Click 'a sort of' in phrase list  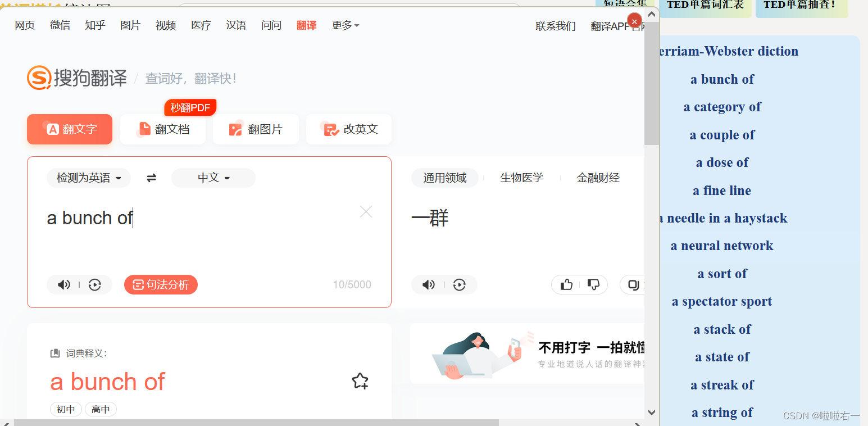coord(722,274)
